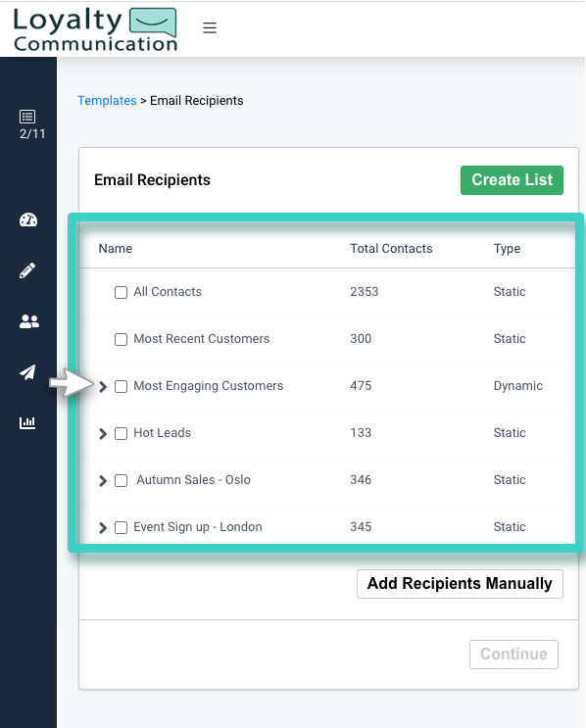Click the 475 contacts value
Screen dimensions: 586x728
click(x=361, y=386)
